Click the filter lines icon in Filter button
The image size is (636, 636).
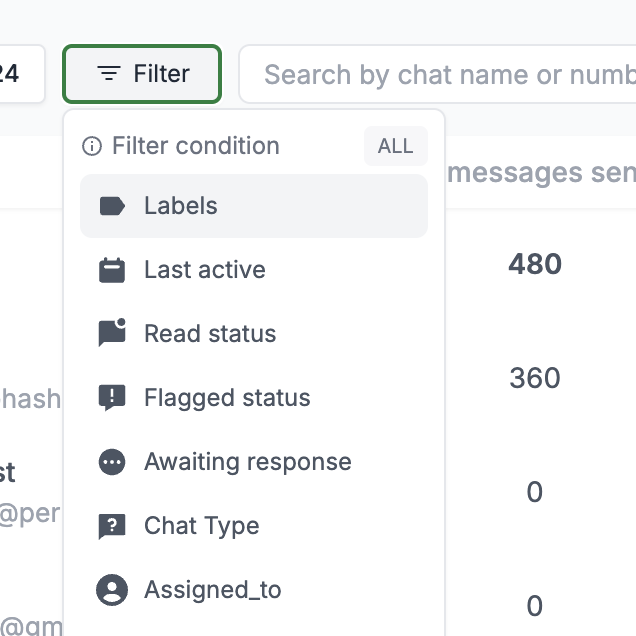tap(109, 73)
